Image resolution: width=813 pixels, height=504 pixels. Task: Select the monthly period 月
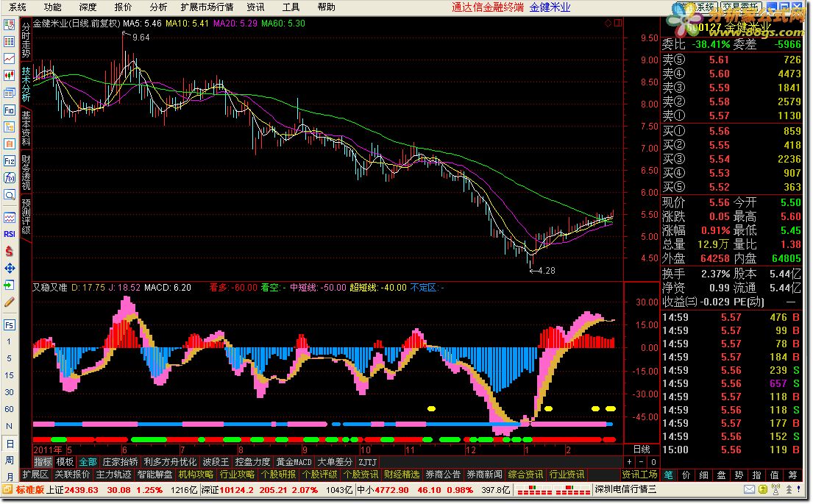(10, 477)
